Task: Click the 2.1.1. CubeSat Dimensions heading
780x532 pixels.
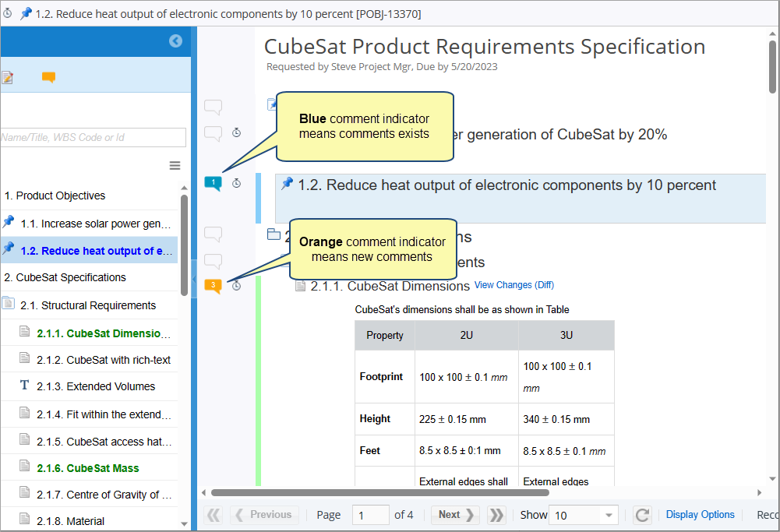Action: click(390, 286)
